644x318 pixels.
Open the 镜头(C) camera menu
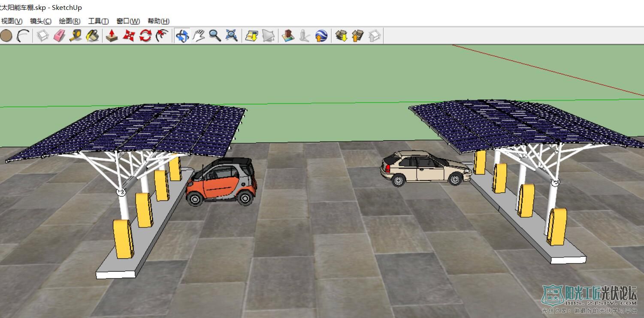tap(41, 21)
